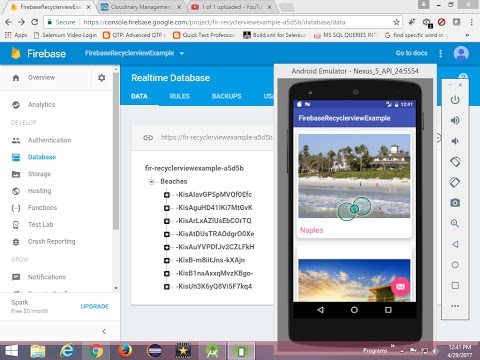Open Chrome menu three dots
Image resolution: width=480 pixels, height=360 pixels.
[472, 22]
